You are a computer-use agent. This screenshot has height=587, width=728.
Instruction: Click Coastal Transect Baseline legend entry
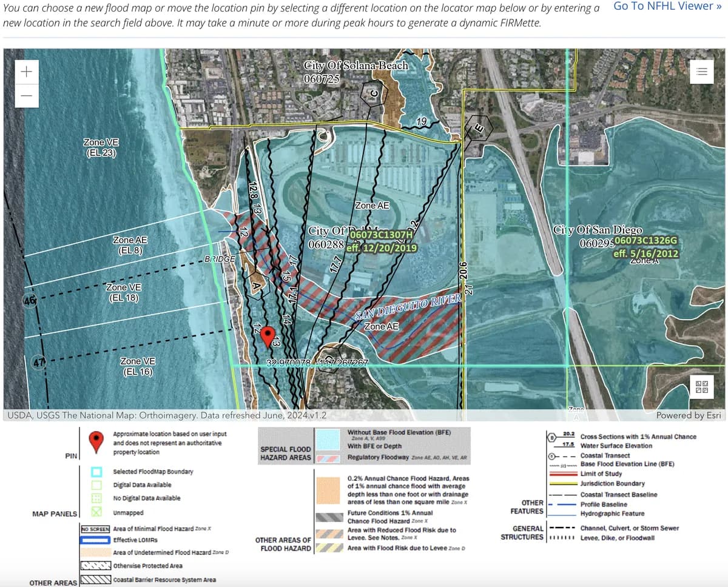(x=618, y=495)
